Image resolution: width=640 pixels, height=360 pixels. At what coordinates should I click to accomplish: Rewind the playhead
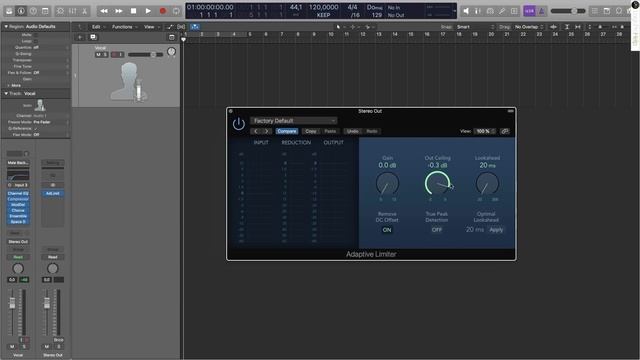[104, 11]
